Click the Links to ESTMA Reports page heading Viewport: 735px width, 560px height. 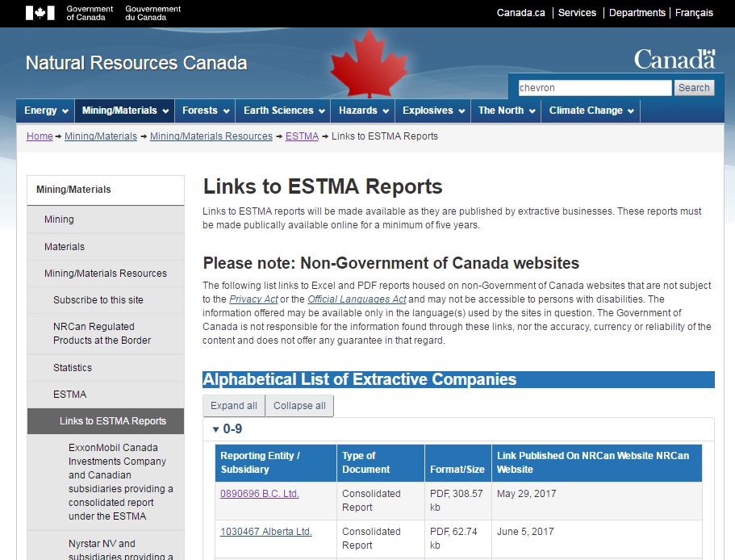coord(323,186)
